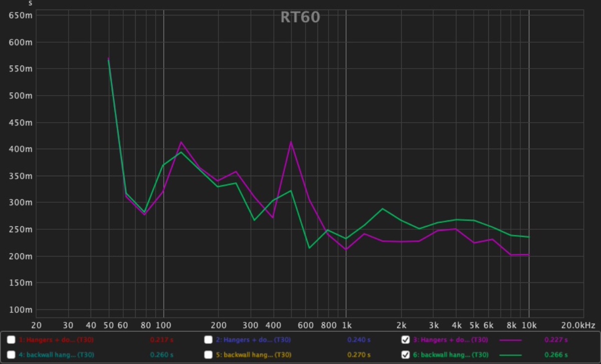Click the 0.227 s value for trace 3
This screenshot has height=364, width=601.
coord(556,340)
